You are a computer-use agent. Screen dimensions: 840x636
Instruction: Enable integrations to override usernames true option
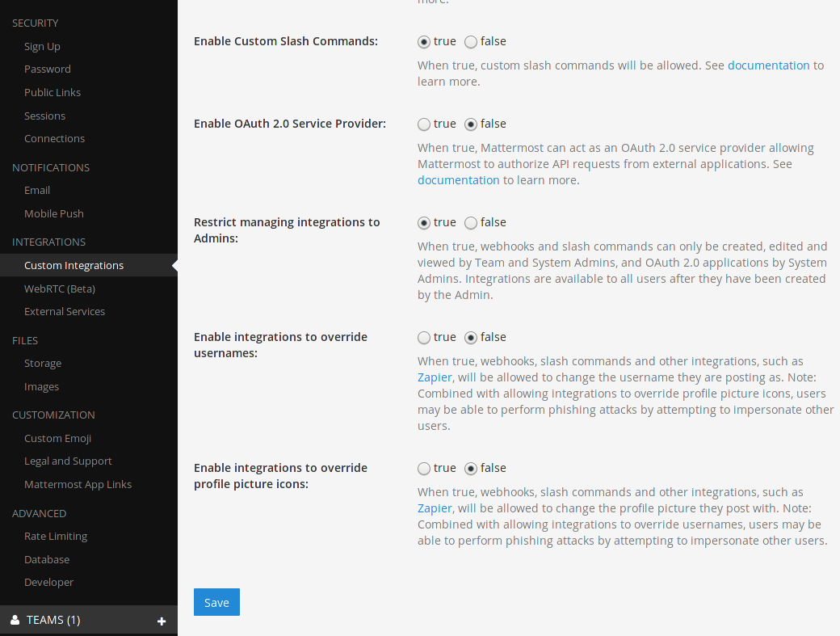424,338
